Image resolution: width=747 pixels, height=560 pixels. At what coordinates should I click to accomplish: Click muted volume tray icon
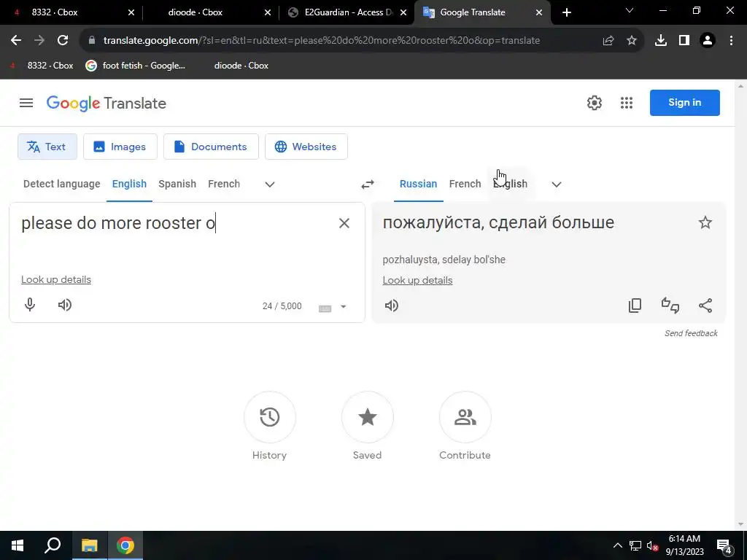tap(653, 546)
